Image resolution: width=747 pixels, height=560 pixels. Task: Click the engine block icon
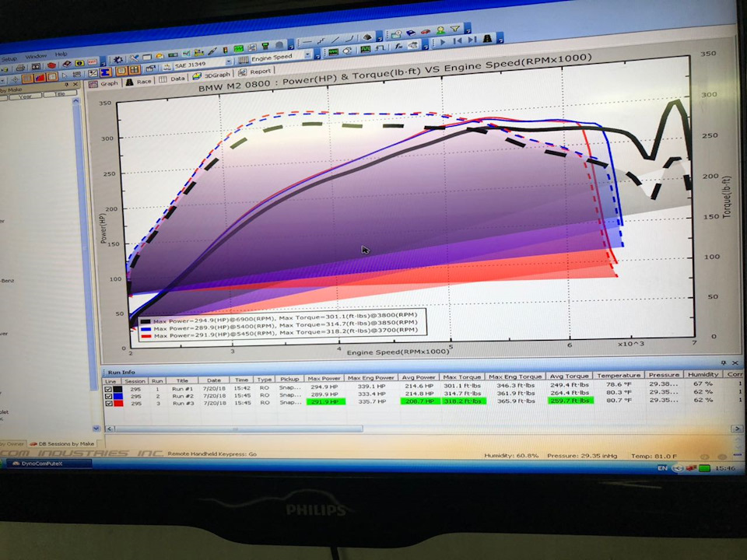point(367,37)
